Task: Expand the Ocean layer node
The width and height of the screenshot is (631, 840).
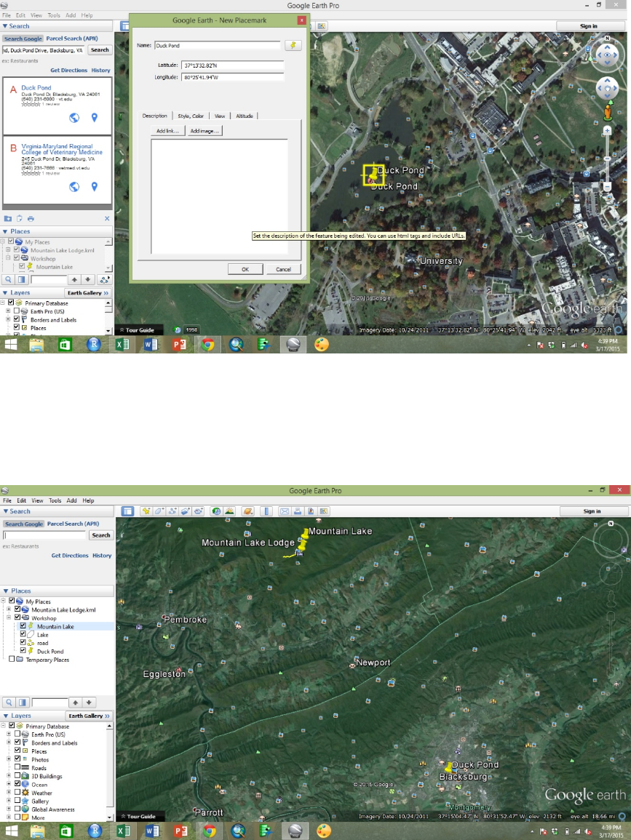Action: pyautogui.click(x=9, y=784)
